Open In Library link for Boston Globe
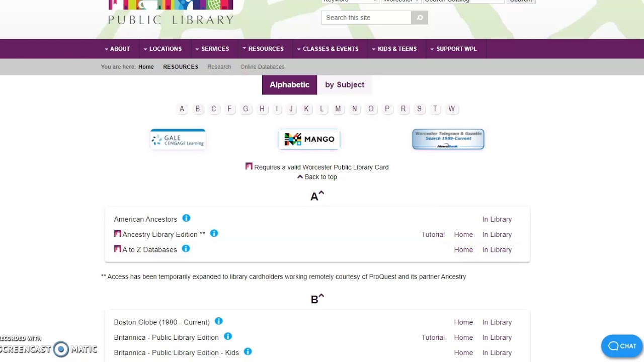 point(497,322)
